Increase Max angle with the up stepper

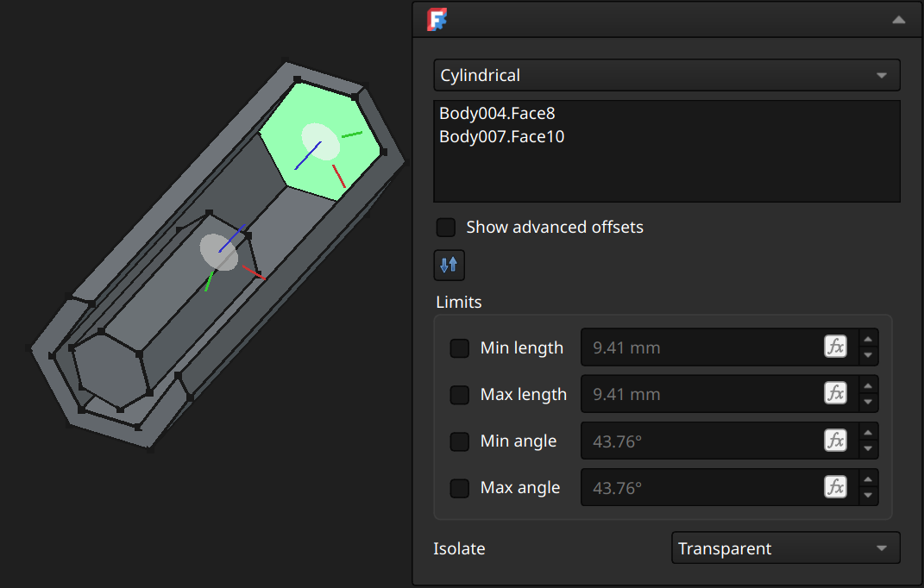tap(868, 479)
